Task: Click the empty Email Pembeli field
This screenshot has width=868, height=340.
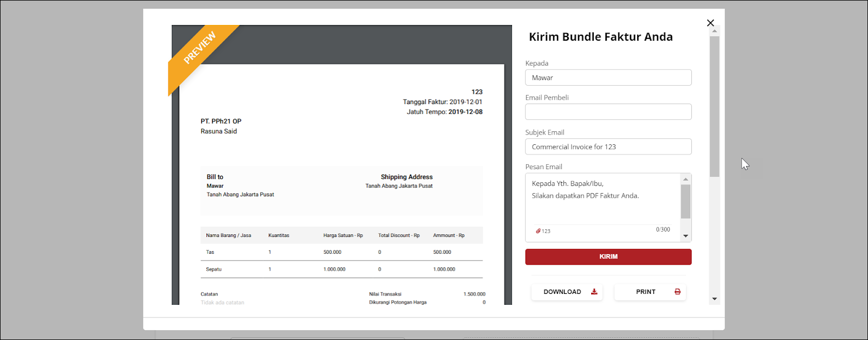Action: pyautogui.click(x=608, y=112)
